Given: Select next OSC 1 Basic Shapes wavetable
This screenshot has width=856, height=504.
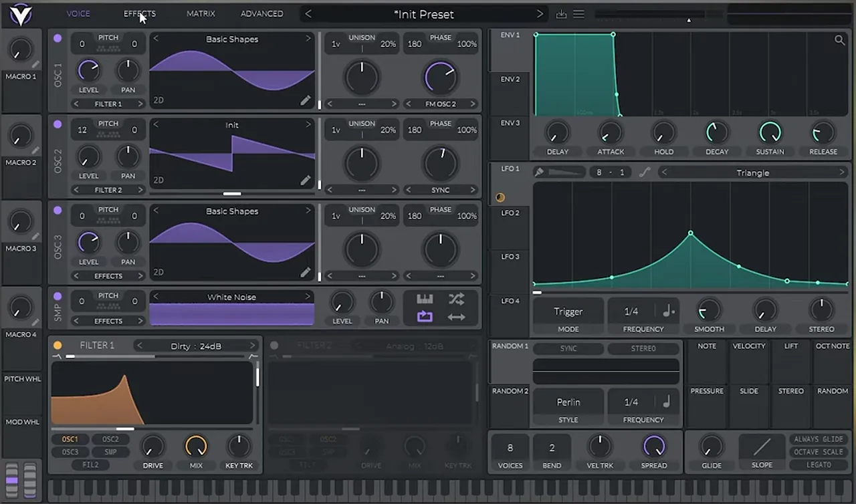Looking at the screenshot, I should (x=308, y=39).
